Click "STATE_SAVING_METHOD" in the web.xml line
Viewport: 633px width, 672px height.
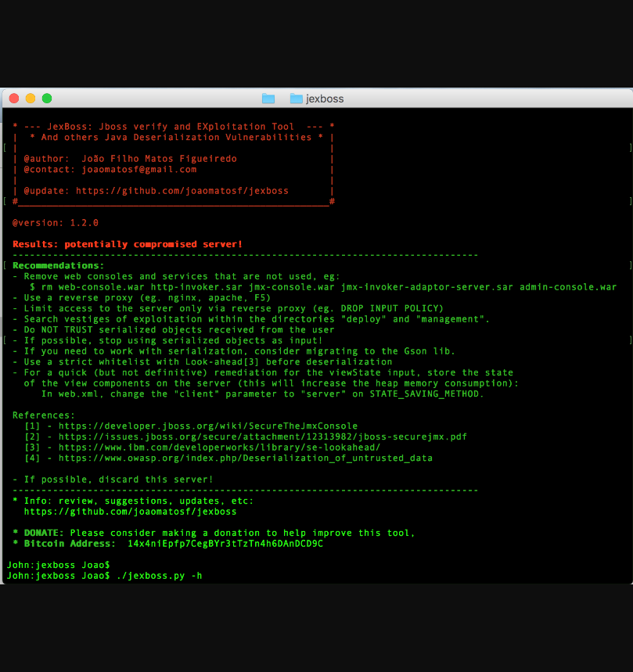424,394
